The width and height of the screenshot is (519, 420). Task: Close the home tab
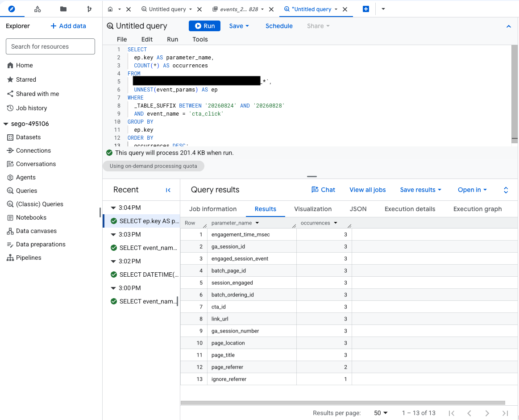tap(129, 9)
